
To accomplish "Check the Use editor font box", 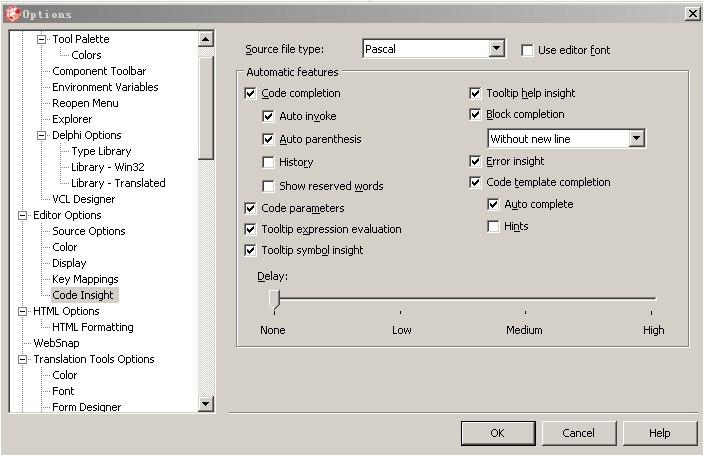I will pos(528,50).
